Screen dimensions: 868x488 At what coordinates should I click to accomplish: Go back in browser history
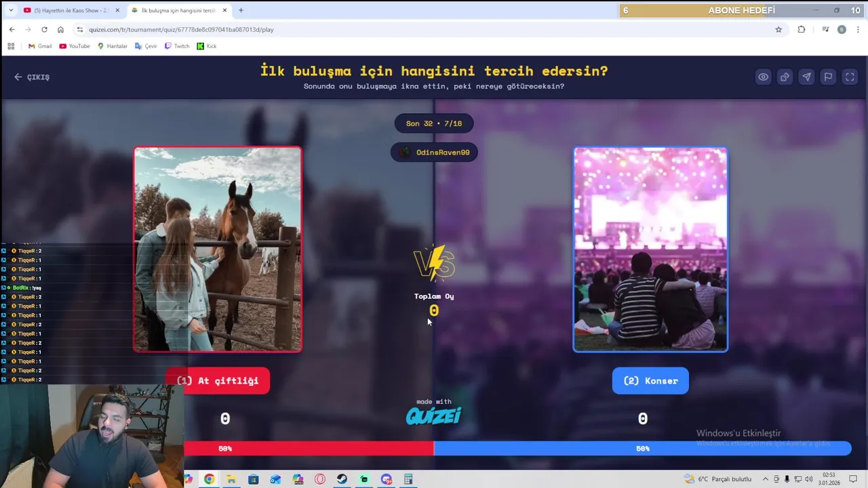tap(12, 30)
